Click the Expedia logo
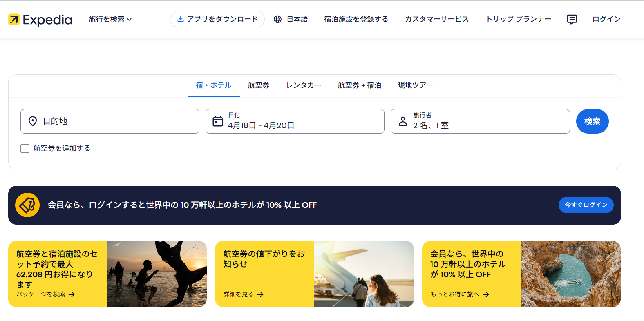Image resolution: width=644 pixels, height=321 pixels. point(40,19)
